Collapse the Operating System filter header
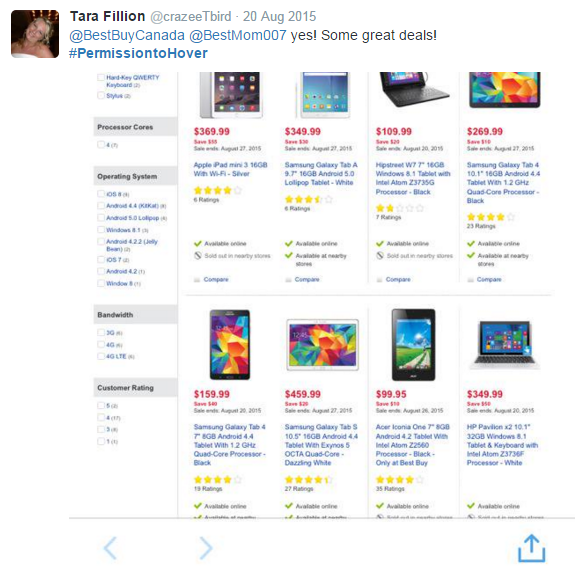 tap(136, 176)
